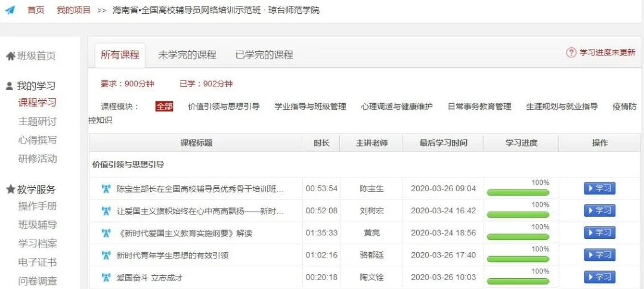Image resolution: width=644 pixels, height=289 pixels.
Task: Click the question mark icon near 学习进度未更新
Action: click(571, 52)
